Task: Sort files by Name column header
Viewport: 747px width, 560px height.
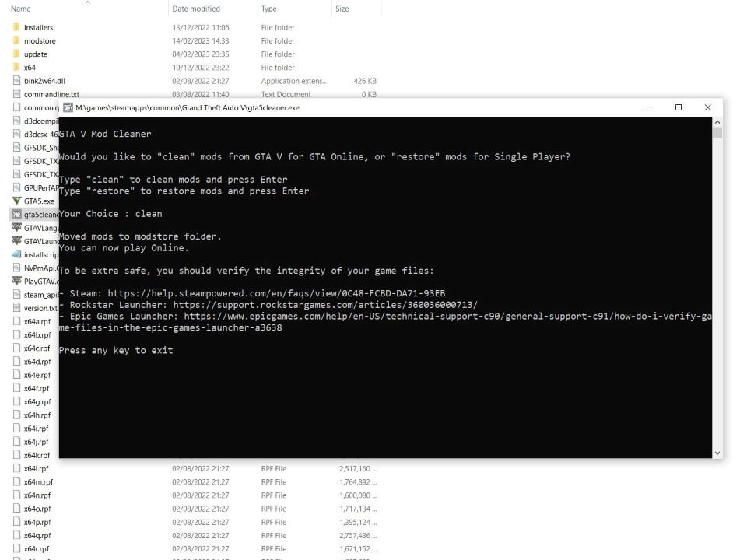Action: click(20, 9)
